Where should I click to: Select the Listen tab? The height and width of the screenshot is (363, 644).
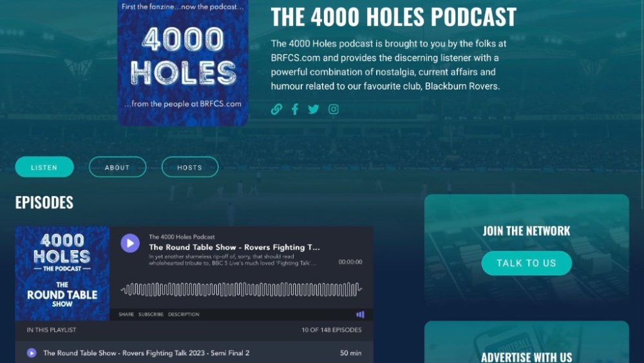(x=44, y=167)
